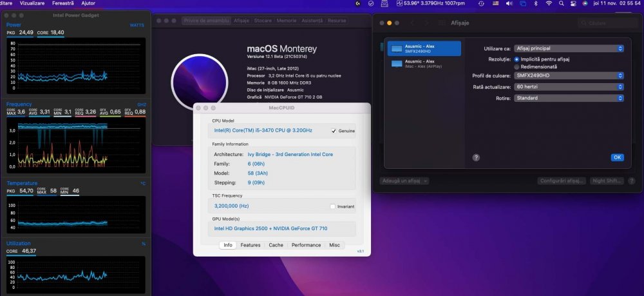Click the Versiune 12.1 Beta text
The height and width of the screenshot is (296, 644).
(x=277, y=56)
